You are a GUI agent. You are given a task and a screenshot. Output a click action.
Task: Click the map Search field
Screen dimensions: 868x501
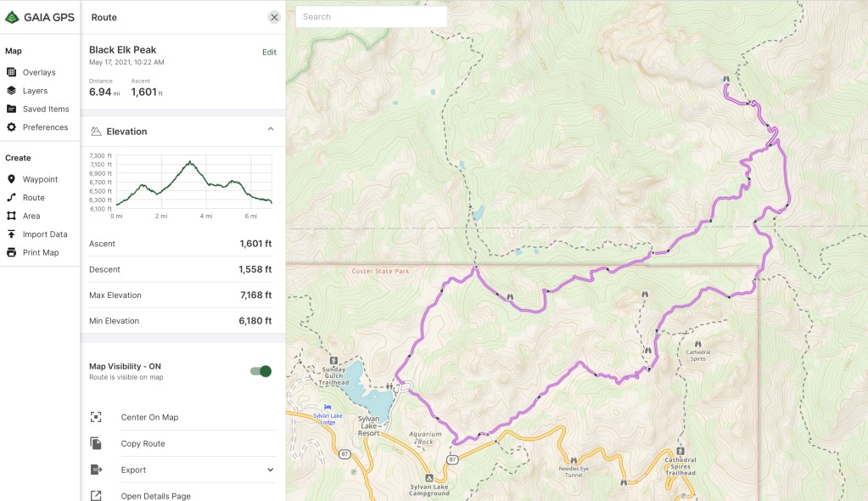click(x=371, y=17)
